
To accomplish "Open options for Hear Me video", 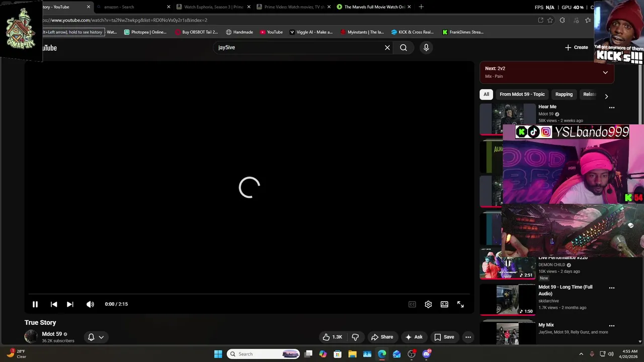I will [612, 108].
